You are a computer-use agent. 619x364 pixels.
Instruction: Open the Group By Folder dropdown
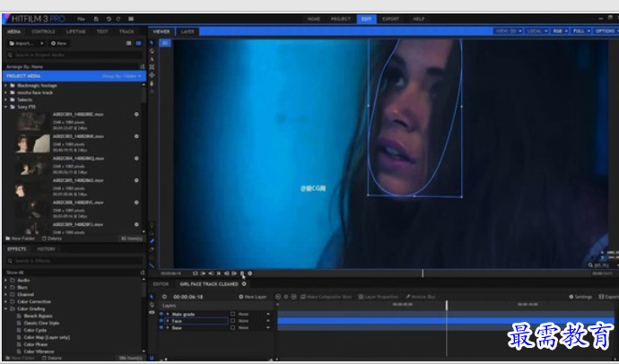click(x=122, y=76)
